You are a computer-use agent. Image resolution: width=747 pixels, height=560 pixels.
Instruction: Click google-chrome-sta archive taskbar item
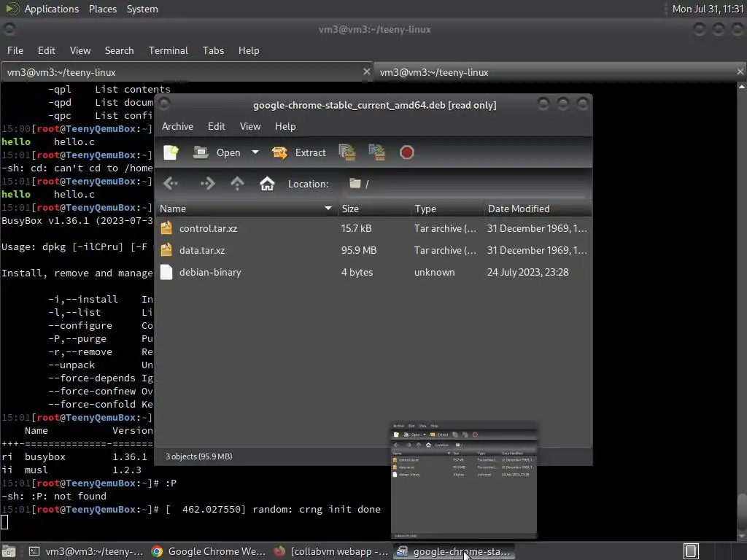(x=454, y=551)
